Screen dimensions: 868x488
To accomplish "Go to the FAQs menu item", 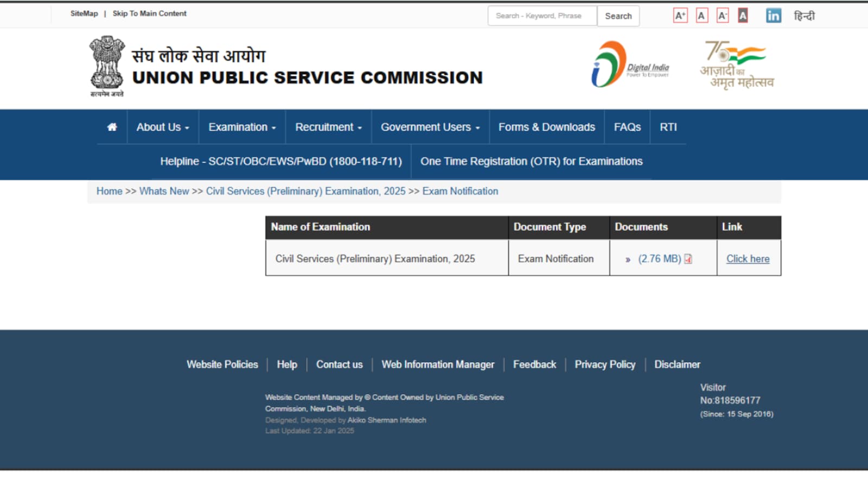I will click(x=627, y=127).
